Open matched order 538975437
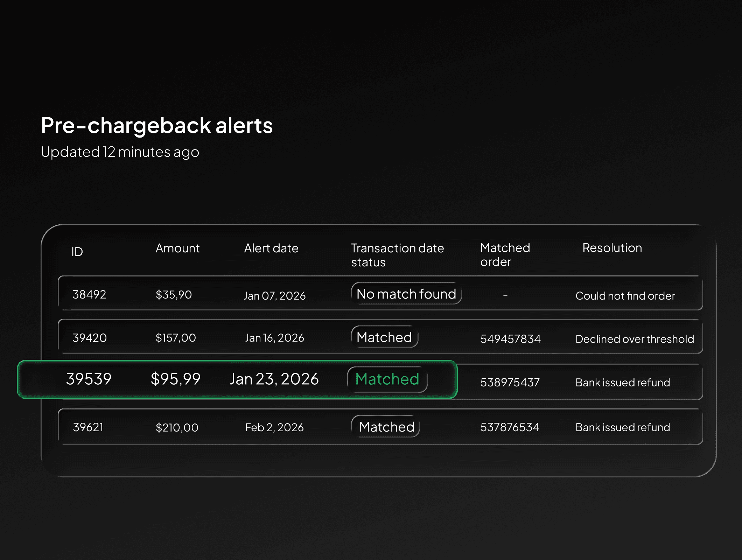This screenshot has width=742, height=560. (510, 382)
